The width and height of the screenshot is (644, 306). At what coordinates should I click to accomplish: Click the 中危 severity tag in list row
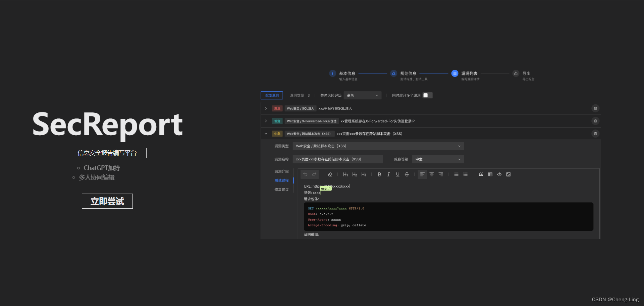point(277,134)
